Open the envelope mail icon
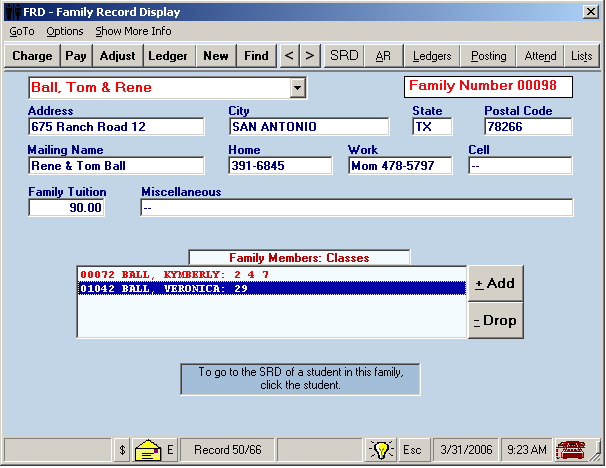 tap(147, 450)
